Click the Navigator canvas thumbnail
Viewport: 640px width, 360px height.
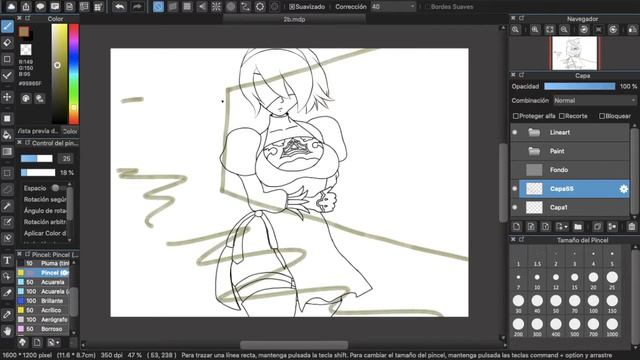click(575, 53)
